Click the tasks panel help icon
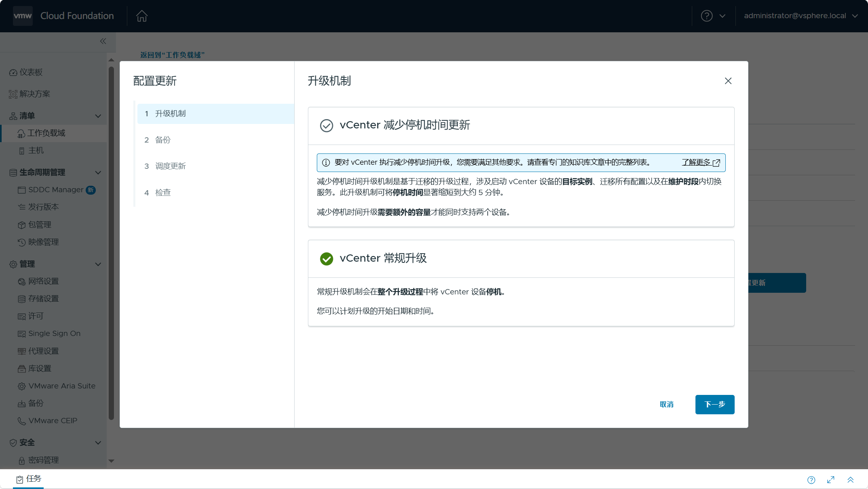 tap(811, 480)
